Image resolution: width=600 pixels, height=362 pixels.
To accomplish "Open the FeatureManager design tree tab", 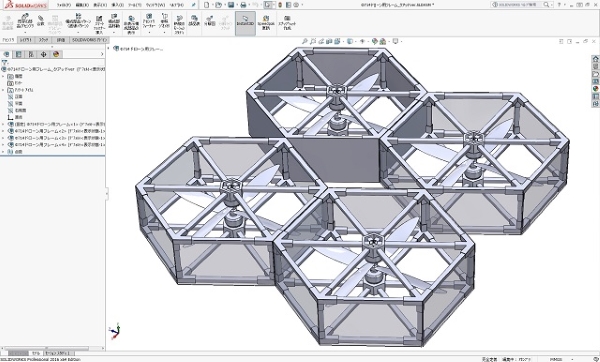I will (x=6, y=54).
